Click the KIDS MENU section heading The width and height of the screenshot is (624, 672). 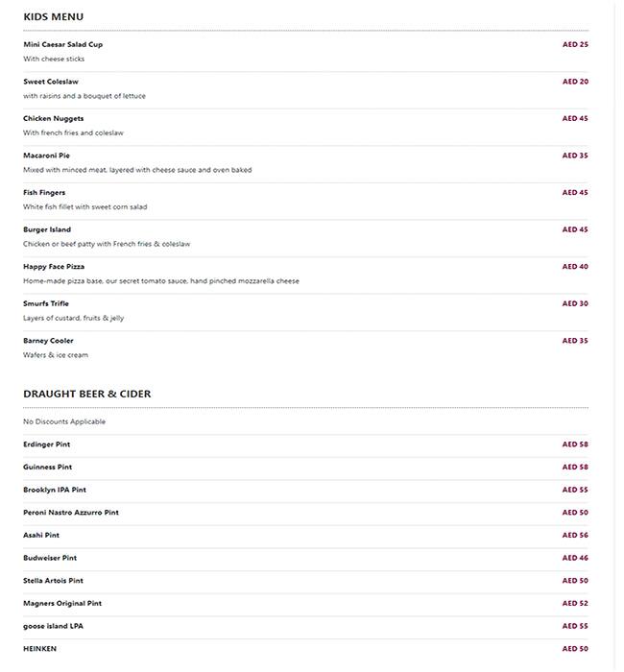coord(54,16)
